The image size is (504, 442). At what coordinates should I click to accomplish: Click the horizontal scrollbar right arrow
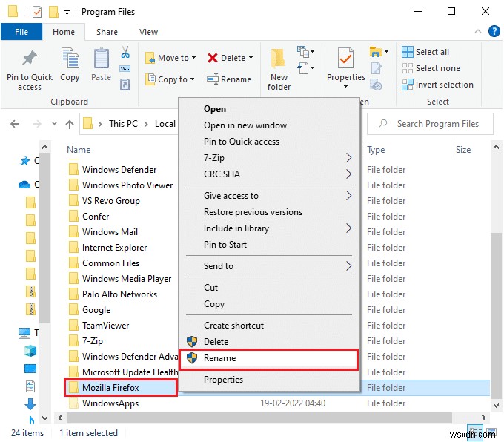point(483,418)
